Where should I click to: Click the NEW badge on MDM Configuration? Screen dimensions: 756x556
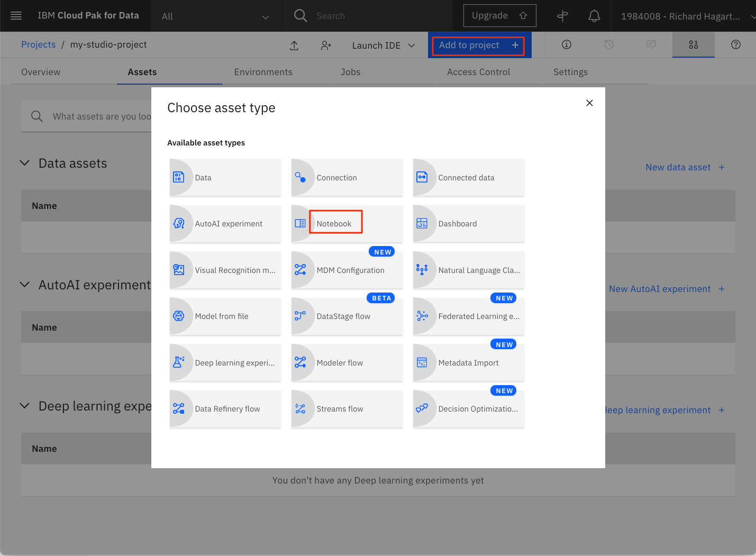pyautogui.click(x=382, y=252)
